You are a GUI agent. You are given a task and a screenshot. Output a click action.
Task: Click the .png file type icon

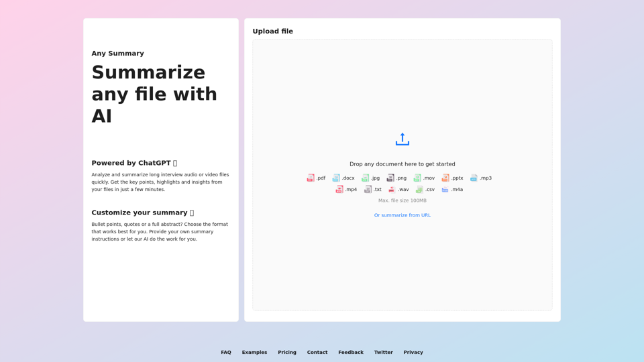[390, 178]
